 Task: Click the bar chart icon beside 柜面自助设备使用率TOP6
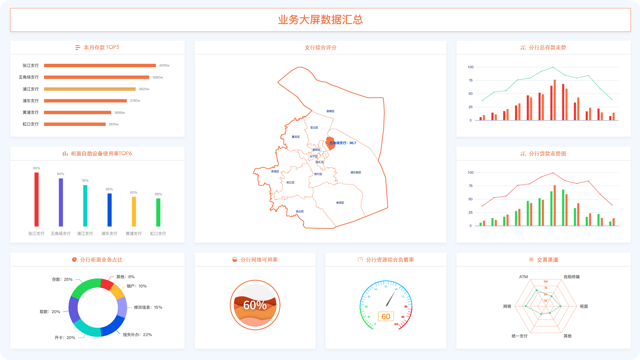pos(65,154)
